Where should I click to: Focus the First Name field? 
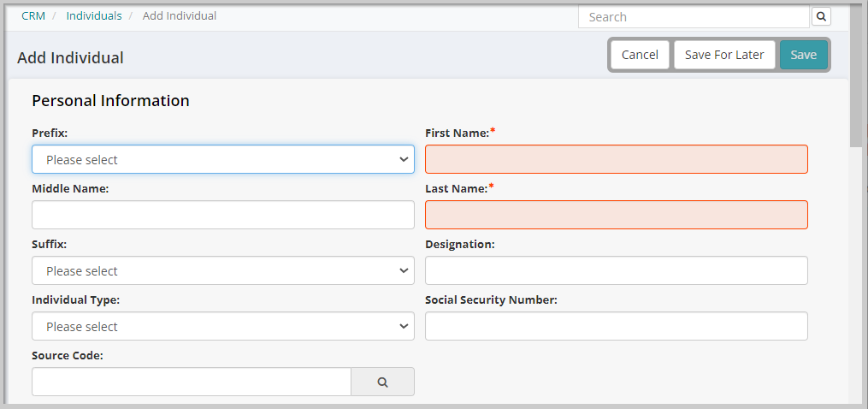point(616,160)
